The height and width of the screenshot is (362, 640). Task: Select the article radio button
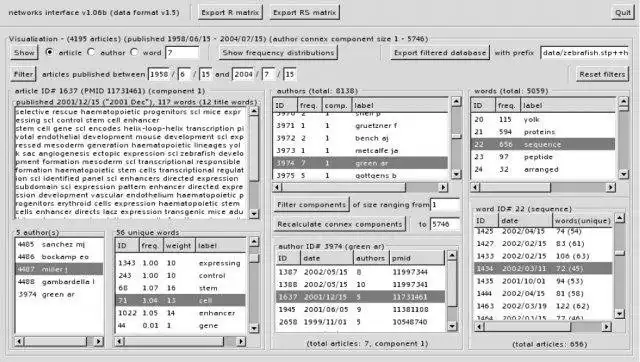49,52
